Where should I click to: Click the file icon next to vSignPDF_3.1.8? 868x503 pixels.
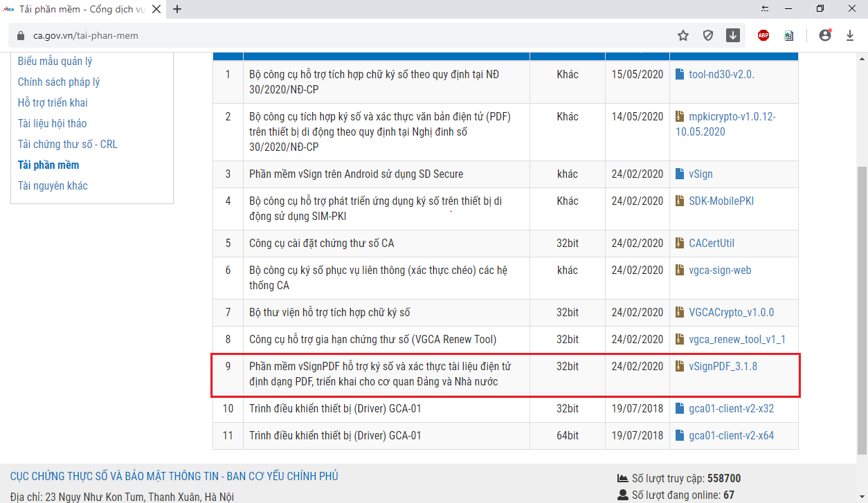click(x=680, y=367)
